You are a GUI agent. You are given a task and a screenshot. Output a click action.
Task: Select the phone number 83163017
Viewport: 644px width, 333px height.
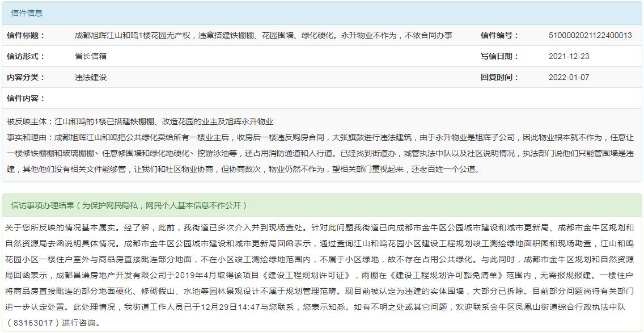tap(33, 323)
